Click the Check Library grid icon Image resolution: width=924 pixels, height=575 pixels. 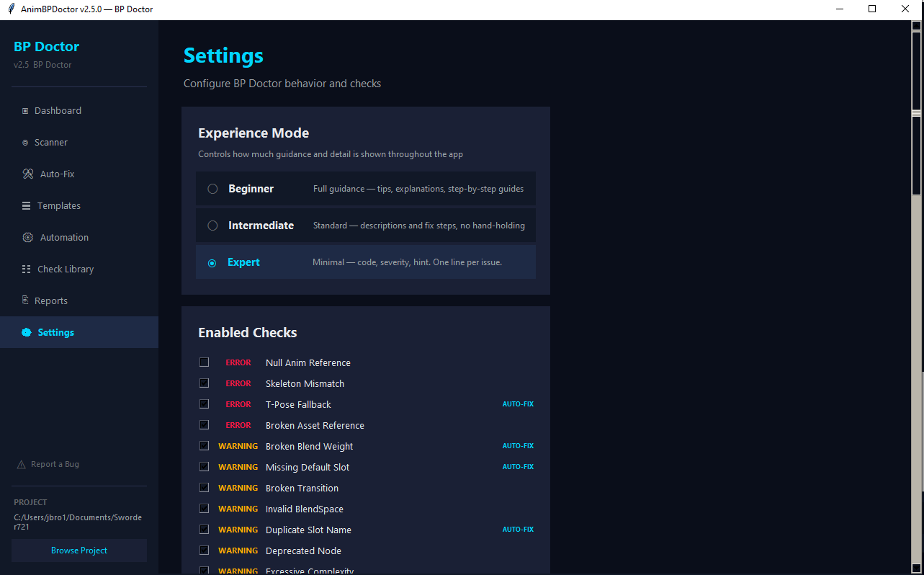click(x=27, y=269)
